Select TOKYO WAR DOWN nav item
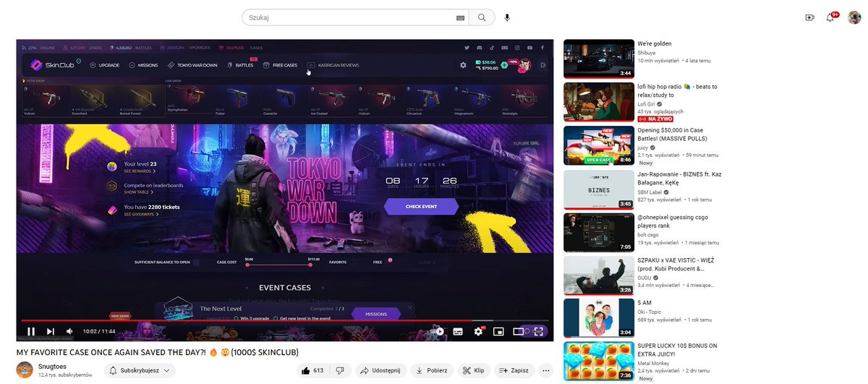 [192, 65]
